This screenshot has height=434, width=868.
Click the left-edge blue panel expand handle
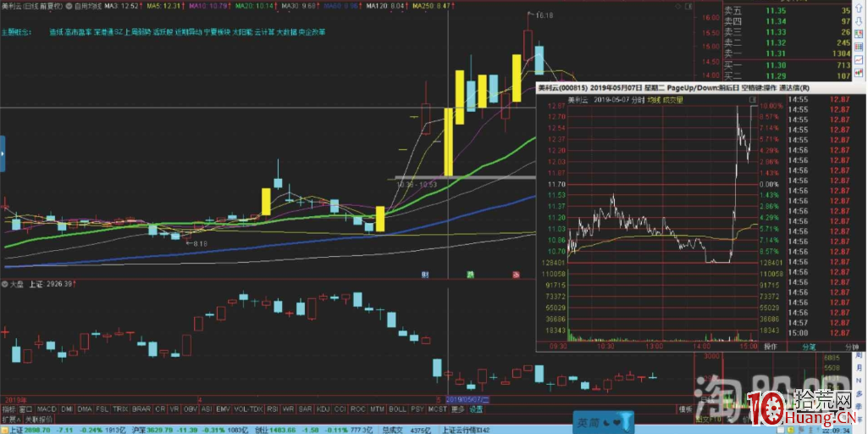[3, 153]
